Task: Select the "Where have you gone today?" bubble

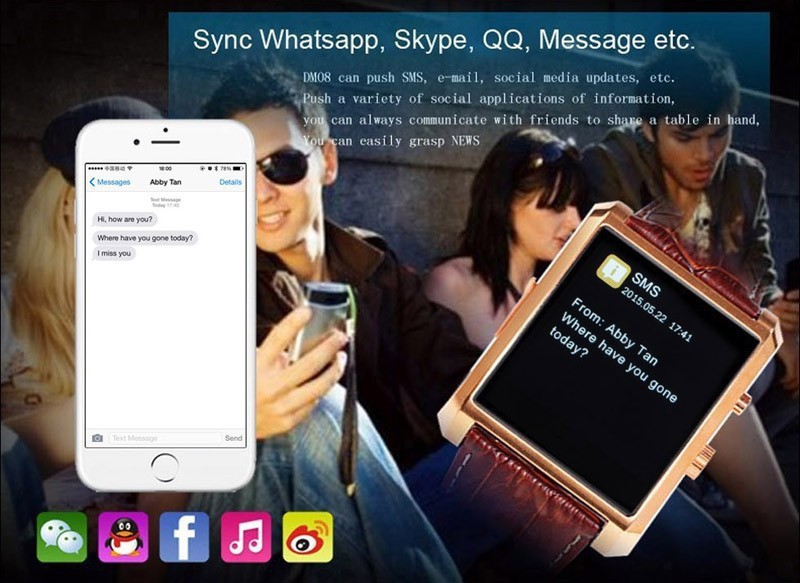Action: click(x=145, y=238)
